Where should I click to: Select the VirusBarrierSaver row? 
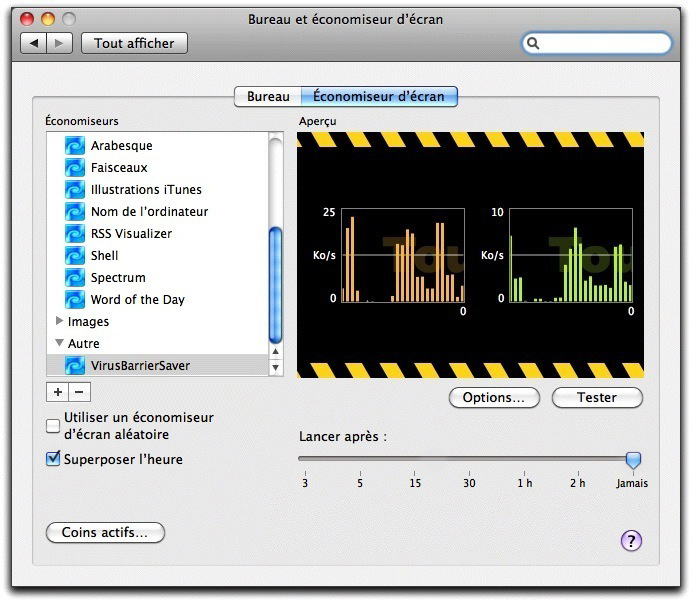point(158,365)
